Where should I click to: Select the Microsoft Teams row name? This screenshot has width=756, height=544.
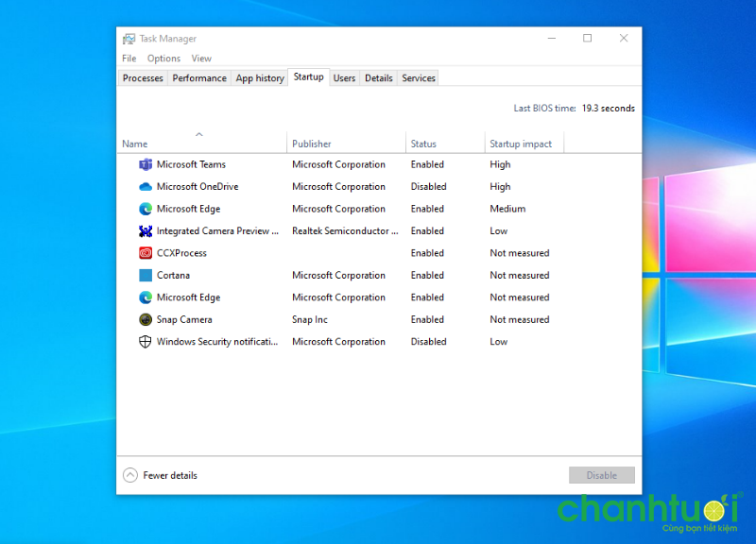point(191,164)
